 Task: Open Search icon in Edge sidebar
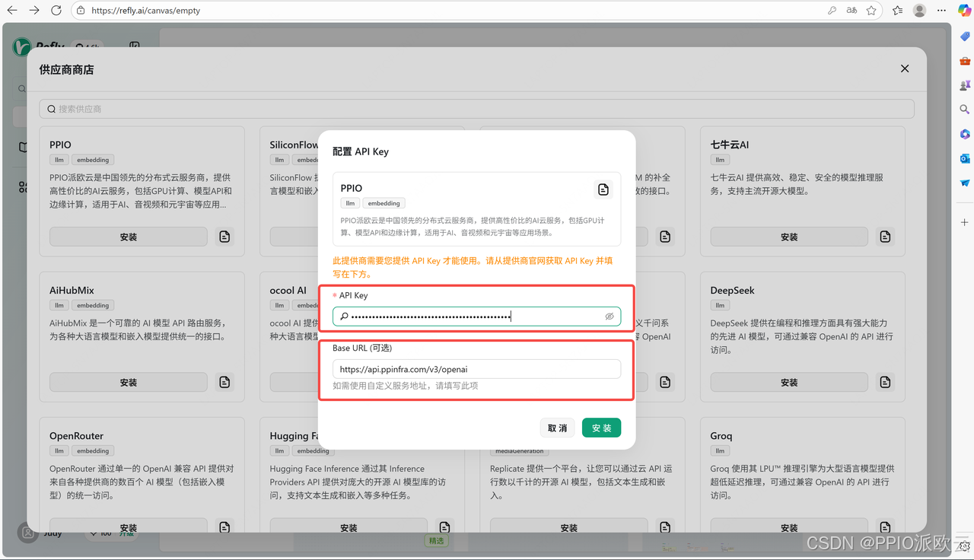(964, 110)
